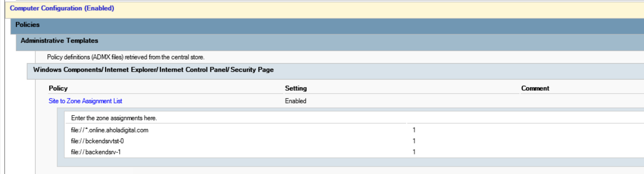644x174 pixels.
Task: Click zone value 1 for backendsrv-1
Action: pyautogui.click(x=414, y=152)
